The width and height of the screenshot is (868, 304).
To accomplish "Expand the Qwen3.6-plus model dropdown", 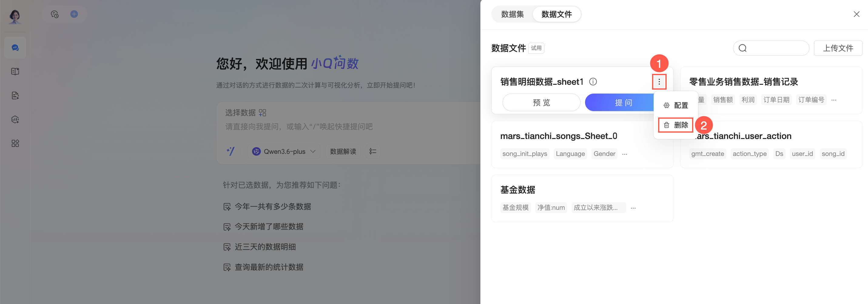I will [284, 151].
